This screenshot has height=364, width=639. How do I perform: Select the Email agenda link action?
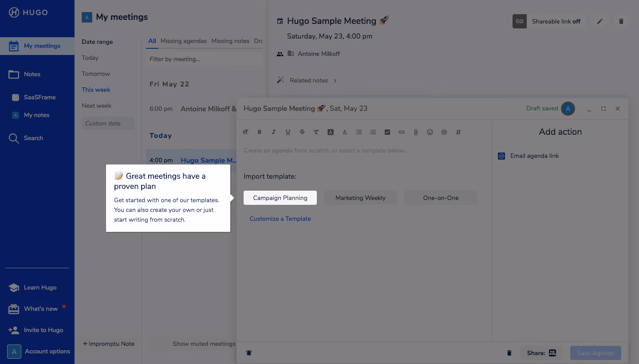pos(529,156)
